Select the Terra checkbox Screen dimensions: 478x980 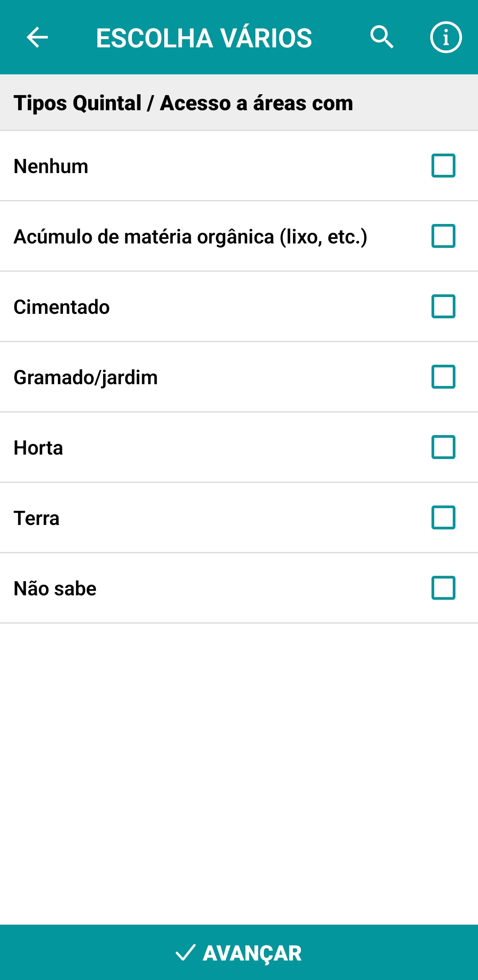[443, 517]
